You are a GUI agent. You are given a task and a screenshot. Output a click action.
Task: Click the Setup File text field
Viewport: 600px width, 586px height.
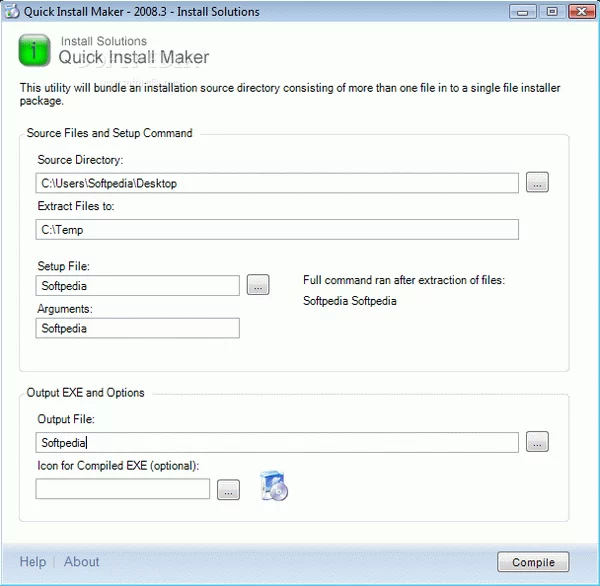(138, 286)
